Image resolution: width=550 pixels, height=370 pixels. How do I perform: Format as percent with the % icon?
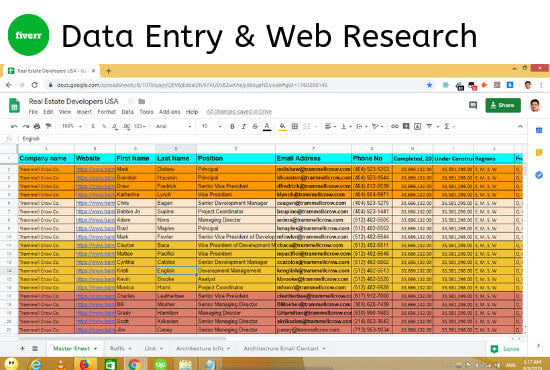coord(104,126)
